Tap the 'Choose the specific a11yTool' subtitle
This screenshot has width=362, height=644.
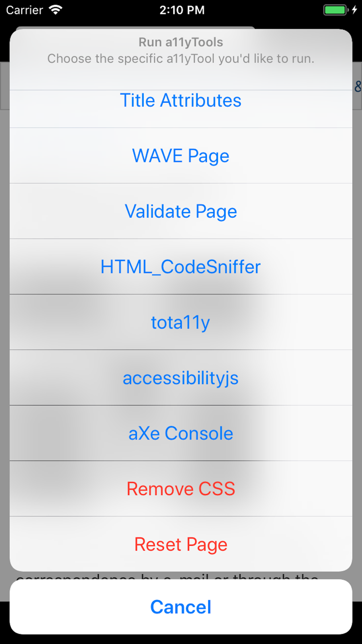[181, 58]
